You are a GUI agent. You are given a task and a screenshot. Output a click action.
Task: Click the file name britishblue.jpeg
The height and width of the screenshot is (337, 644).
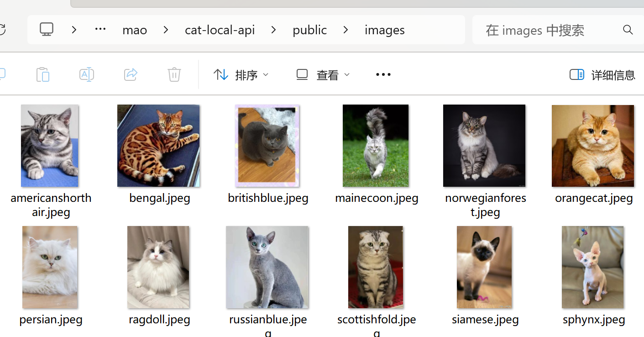[x=268, y=198]
